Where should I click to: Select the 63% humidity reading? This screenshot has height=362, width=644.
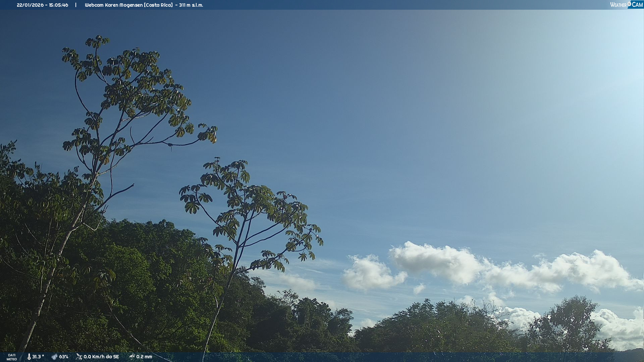(64, 357)
